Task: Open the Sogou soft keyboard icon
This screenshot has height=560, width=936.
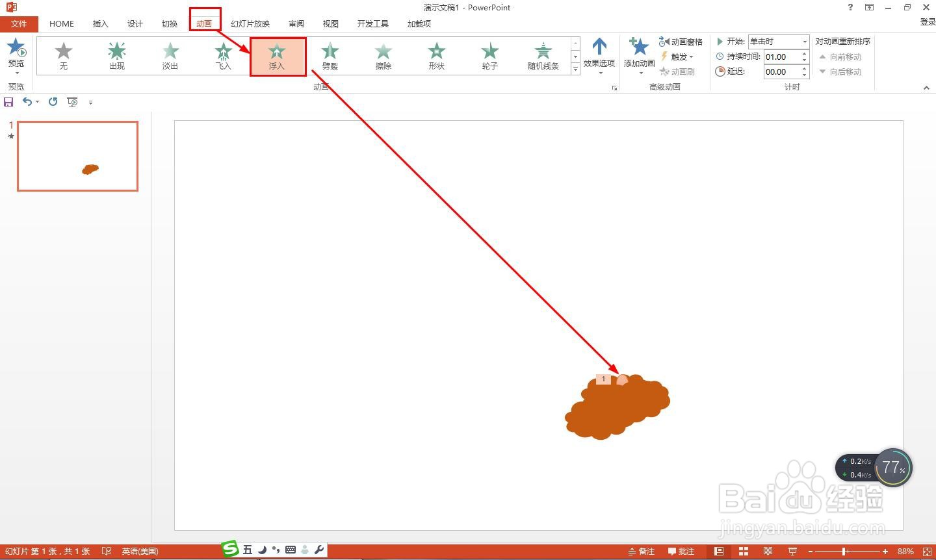Action: click(x=291, y=550)
